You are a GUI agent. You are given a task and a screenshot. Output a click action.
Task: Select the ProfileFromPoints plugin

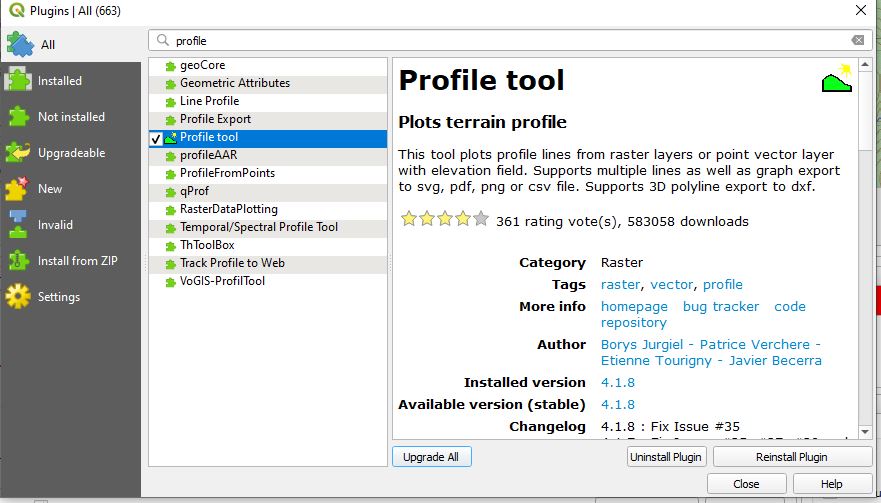click(268, 173)
